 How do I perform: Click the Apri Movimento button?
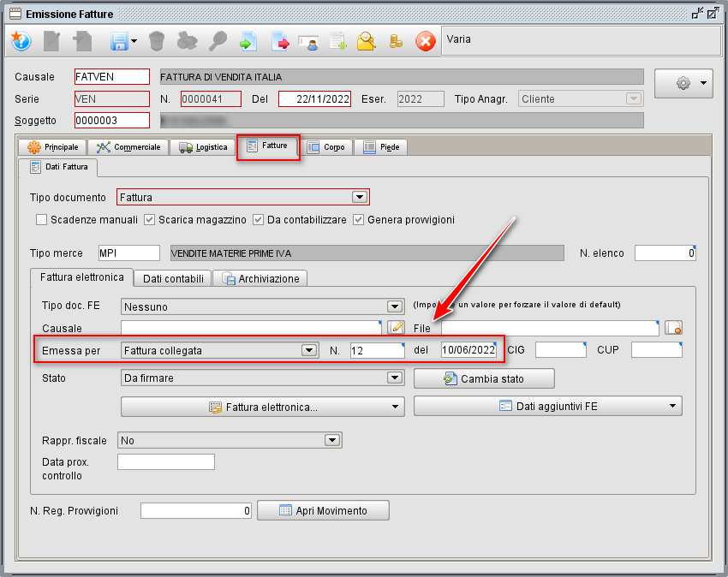323,511
